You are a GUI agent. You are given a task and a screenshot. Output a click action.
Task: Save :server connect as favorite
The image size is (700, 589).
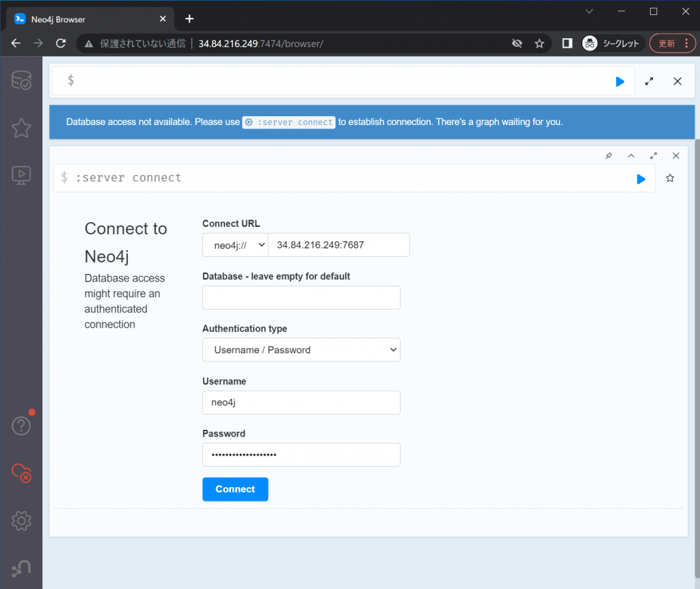[x=670, y=178]
